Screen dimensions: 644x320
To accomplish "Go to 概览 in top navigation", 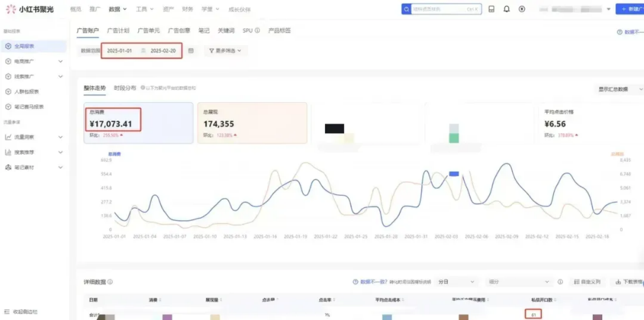I will tap(75, 9).
